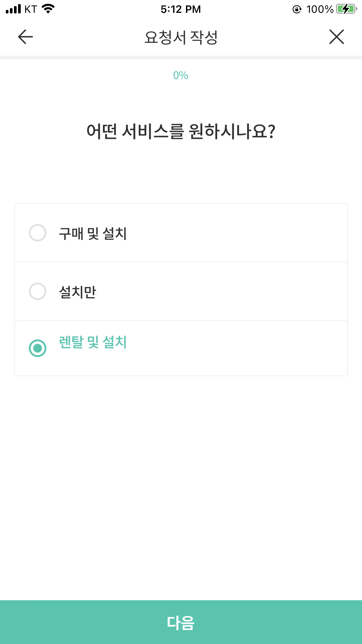Image resolution: width=362 pixels, height=644 pixels.
Task: Tap the 요청서 작성 page title
Action: pyautogui.click(x=181, y=37)
